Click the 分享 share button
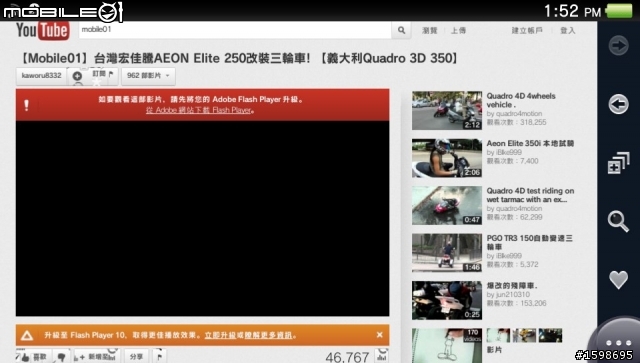This screenshot has height=363, width=640. coord(136,356)
